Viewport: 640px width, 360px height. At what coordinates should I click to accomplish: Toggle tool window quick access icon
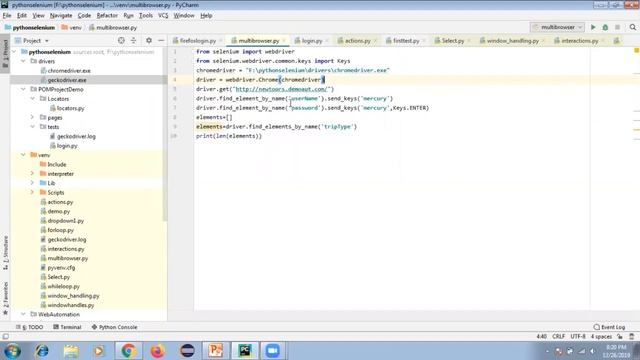point(5,337)
